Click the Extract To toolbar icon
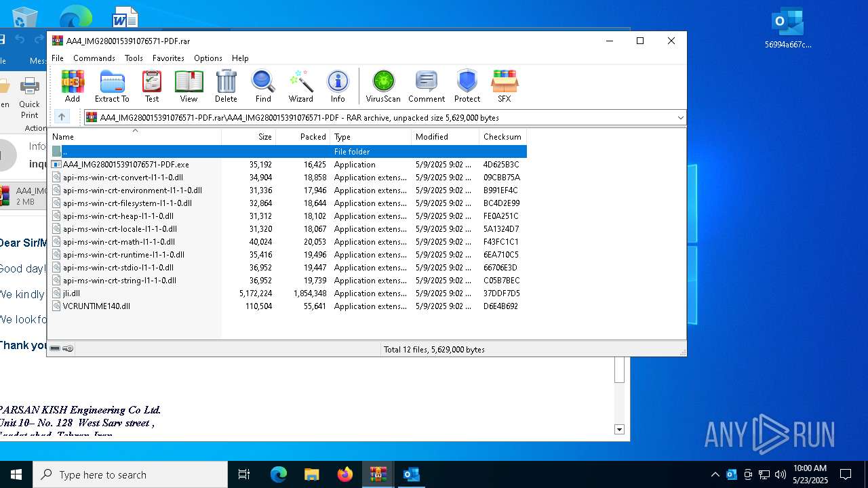This screenshot has width=868, height=488. click(x=112, y=86)
